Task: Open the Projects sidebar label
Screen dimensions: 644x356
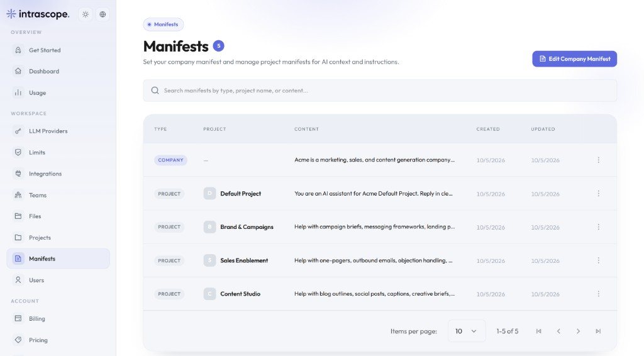Action: pyautogui.click(x=40, y=237)
